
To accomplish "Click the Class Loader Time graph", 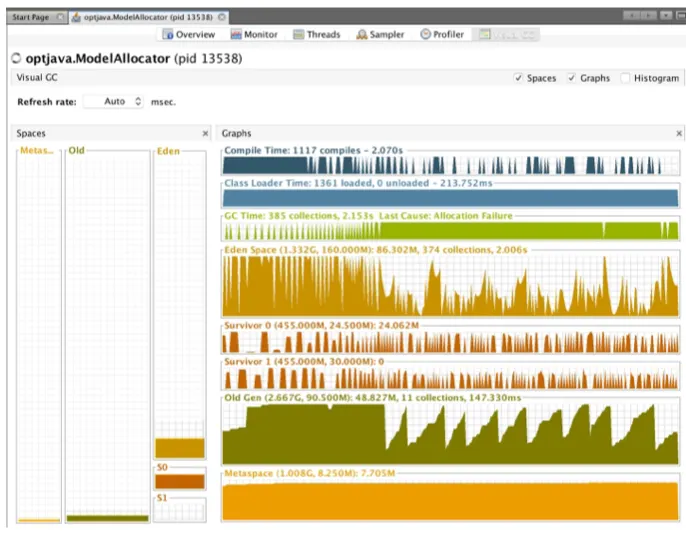I will click(451, 198).
